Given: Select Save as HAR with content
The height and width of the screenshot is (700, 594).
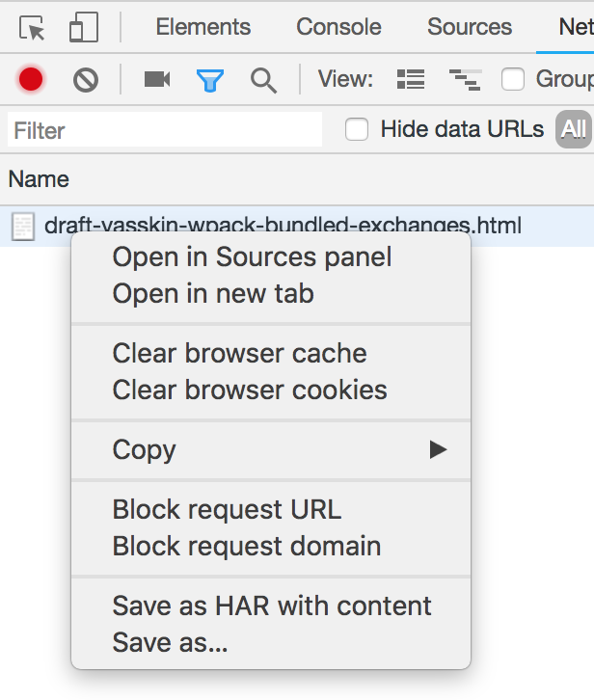Looking at the screenshot, I should tap(271, 606).
